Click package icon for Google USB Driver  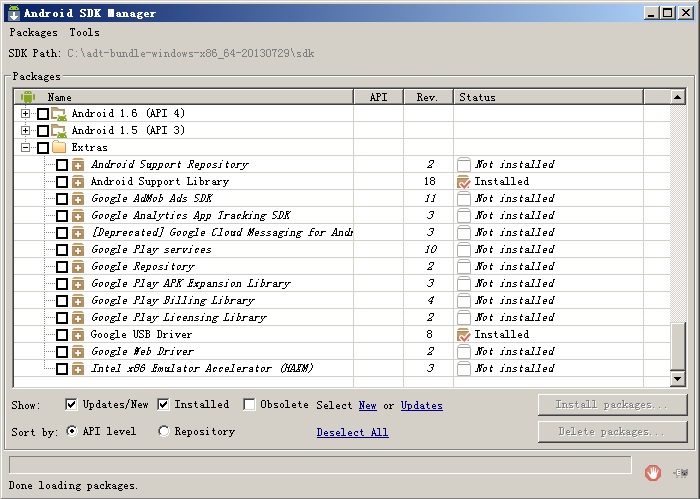78,334
